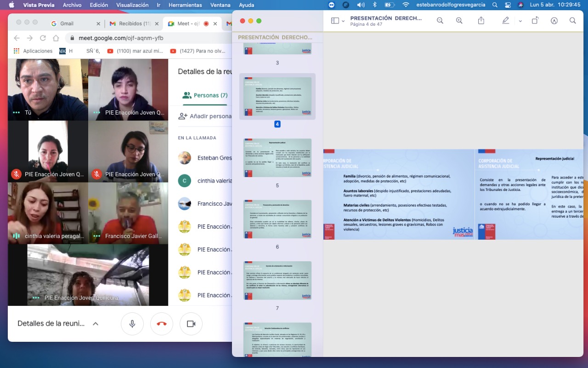This screenshot has height=368, width=588.
Task: Click the Wi-Fi icon in menu bar
Action: 406,5
